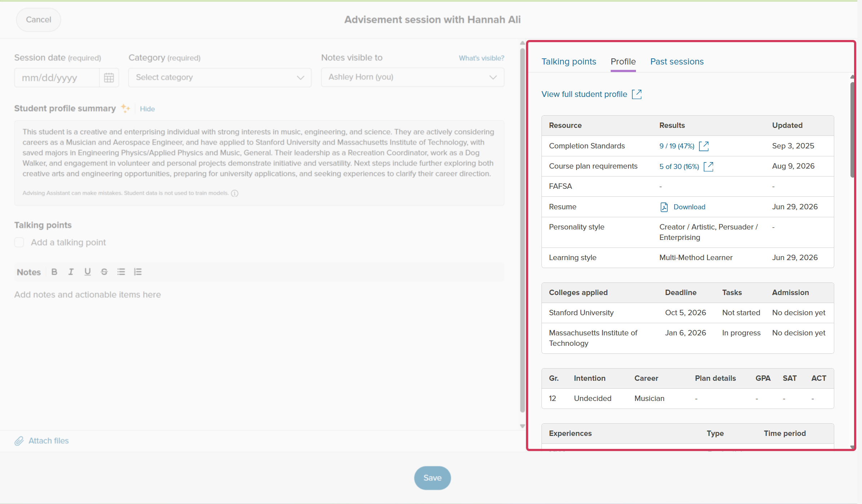Select the Profile tab
Image resolution: width=862 pixels, height=504 pixels.
(623, 62)
